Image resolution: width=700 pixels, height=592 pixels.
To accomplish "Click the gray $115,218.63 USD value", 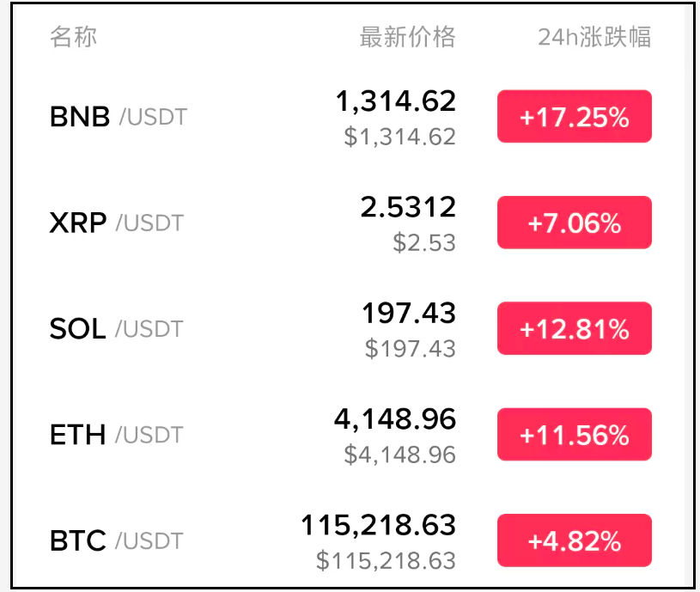I will tap(386, 561).
